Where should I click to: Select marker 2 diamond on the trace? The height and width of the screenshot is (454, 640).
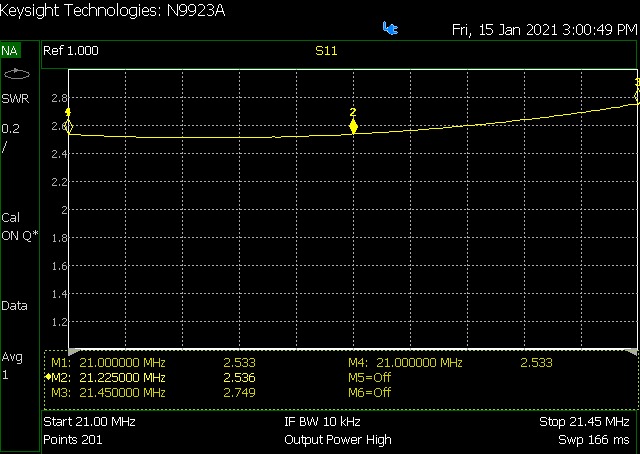coord(353,127)
